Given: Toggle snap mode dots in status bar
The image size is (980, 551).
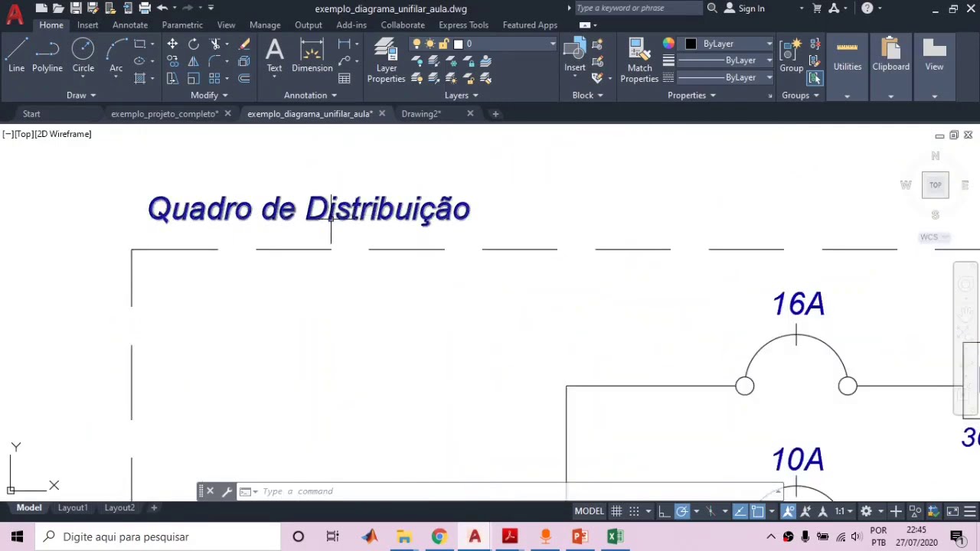Looking at the screenshot, I should click(634, 511).
